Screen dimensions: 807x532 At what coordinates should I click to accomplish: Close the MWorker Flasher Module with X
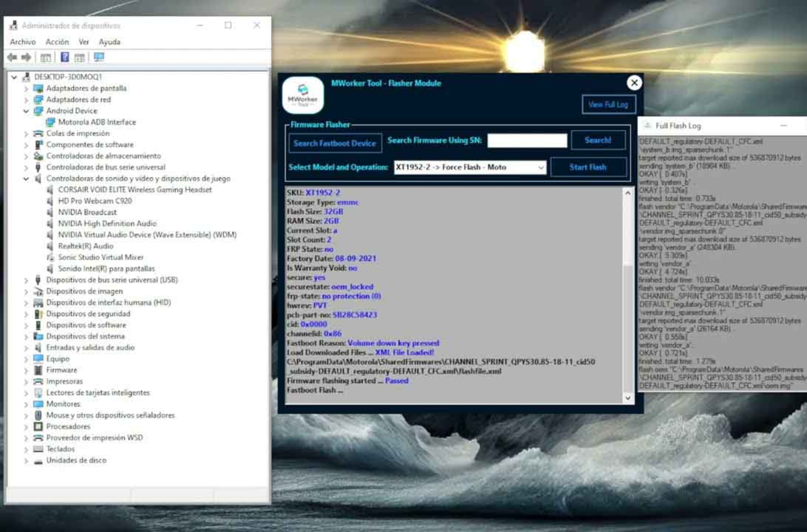(634, 83)
